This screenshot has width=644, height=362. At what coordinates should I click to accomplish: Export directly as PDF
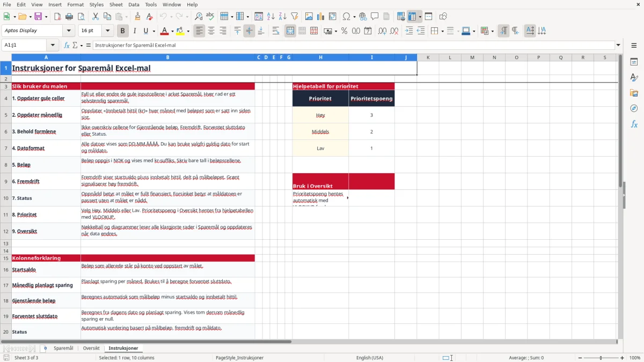pos(57,17)
